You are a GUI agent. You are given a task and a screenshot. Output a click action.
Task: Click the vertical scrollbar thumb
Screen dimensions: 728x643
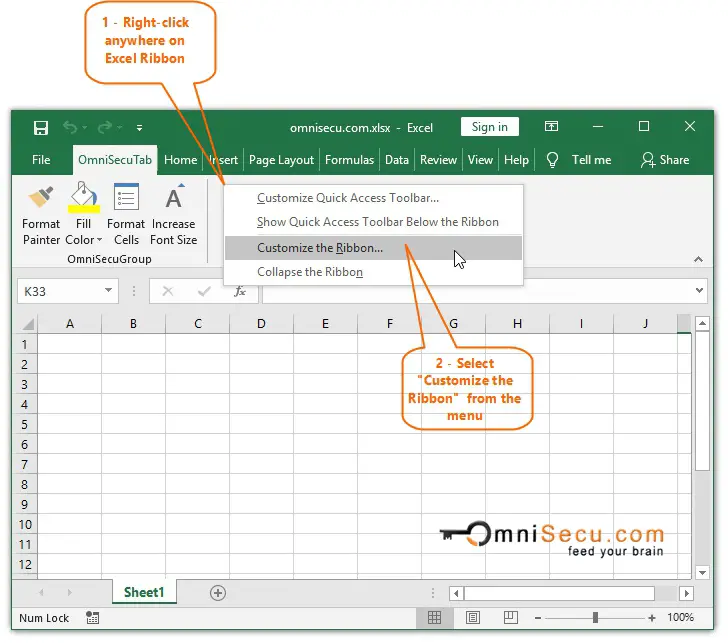click(702, 401)
